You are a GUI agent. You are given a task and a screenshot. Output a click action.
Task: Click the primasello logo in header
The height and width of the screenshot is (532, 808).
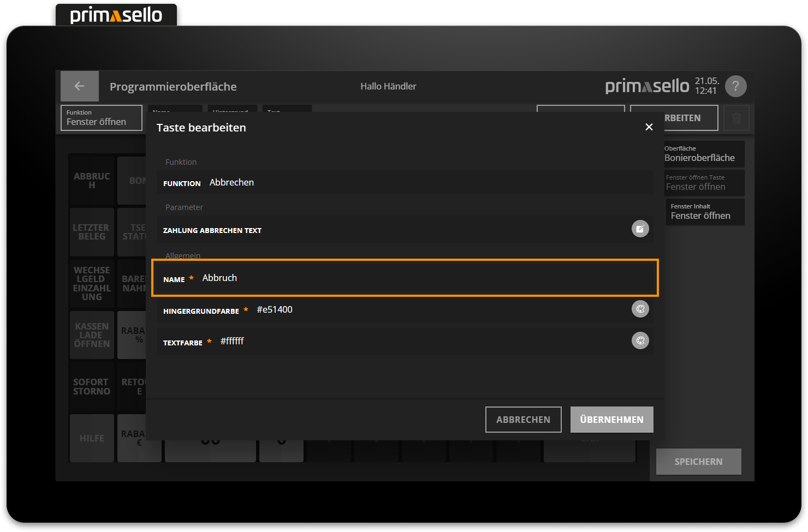647,86
